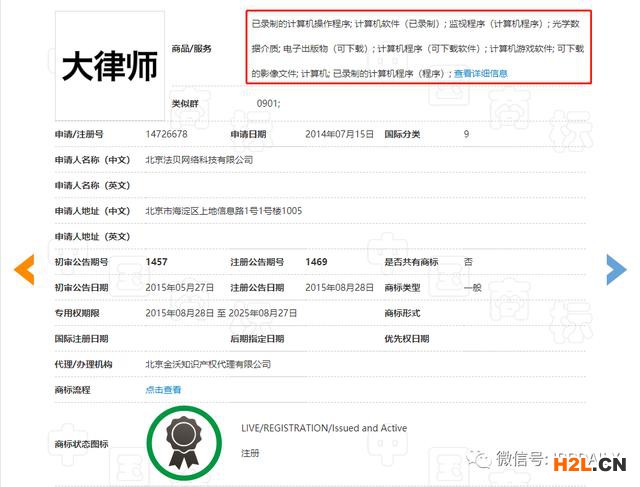The width and height of the screenshot is (640, 487).
Task: Select agency name 北京金沃知识产权代理有限公司
Action: pos(208,364)
